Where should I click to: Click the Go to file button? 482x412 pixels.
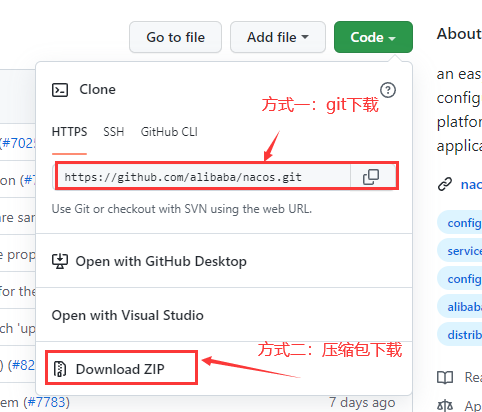tap(175, 37)
